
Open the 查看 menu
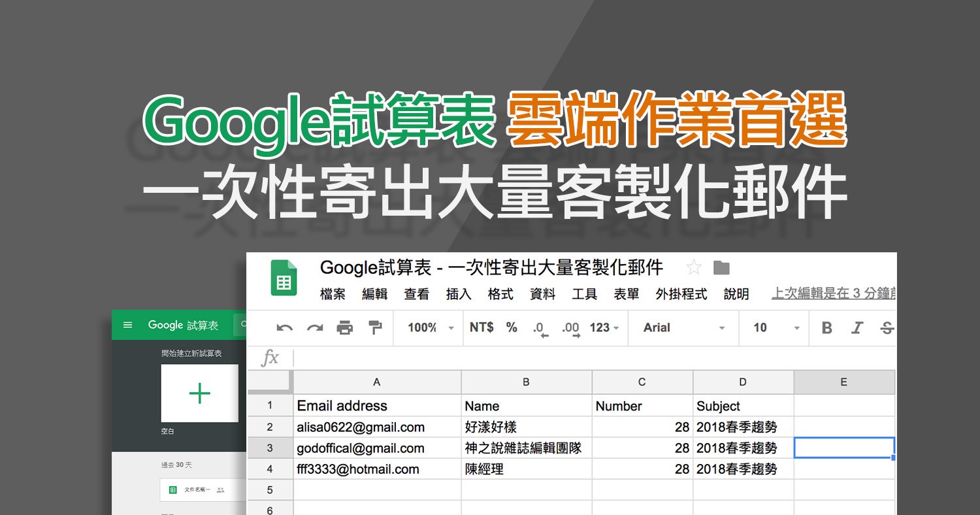416,294
